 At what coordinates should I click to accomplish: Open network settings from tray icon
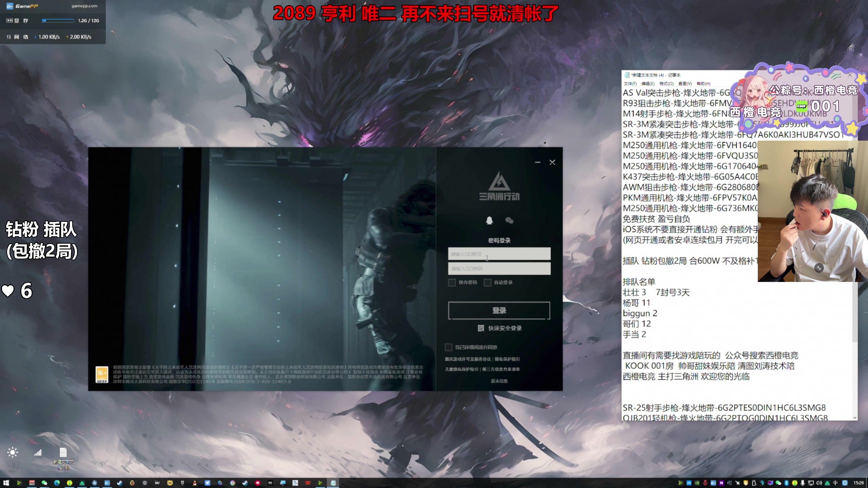pos(811,483)
